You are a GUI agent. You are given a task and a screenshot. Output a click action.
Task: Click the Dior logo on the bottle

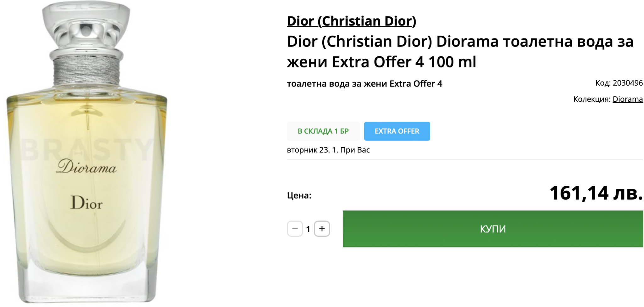point(86,203)
